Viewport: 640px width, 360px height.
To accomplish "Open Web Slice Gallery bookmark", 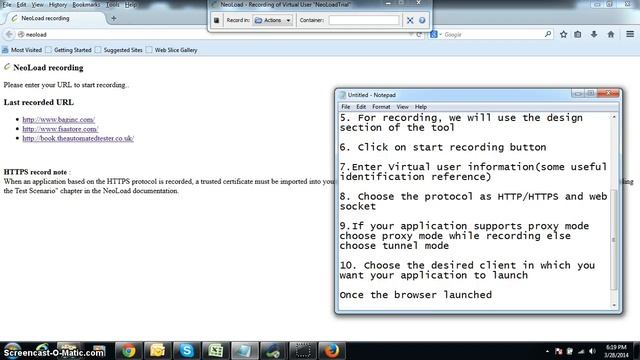I will [172, 50].
